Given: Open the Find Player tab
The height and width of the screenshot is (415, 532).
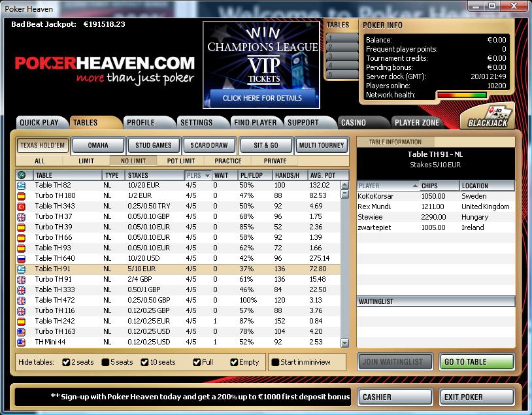Looking at the screenshot, I should 255,122.
